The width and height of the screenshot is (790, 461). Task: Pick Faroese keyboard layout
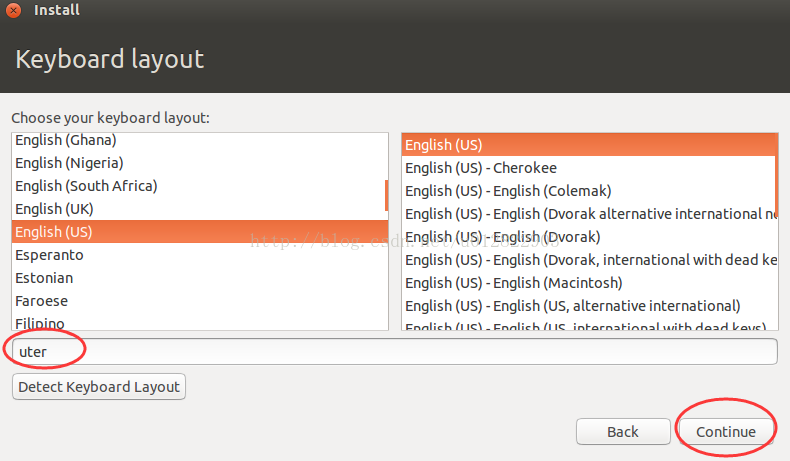click(x=43, y=300)
